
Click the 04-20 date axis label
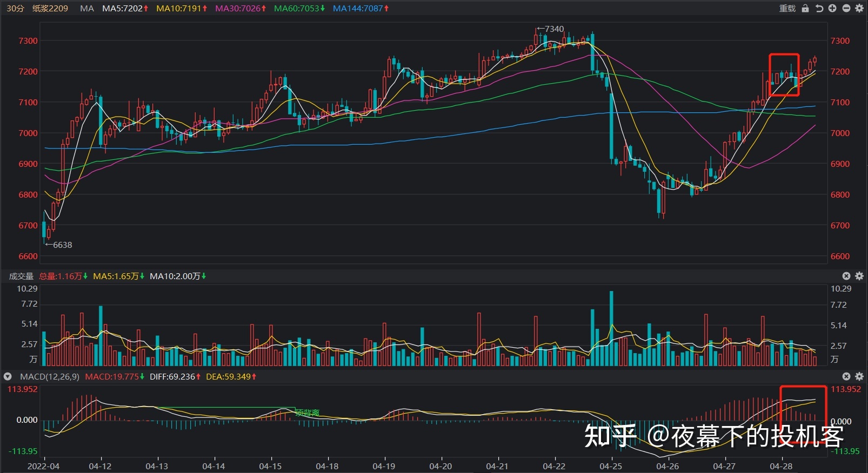(440, 466)
